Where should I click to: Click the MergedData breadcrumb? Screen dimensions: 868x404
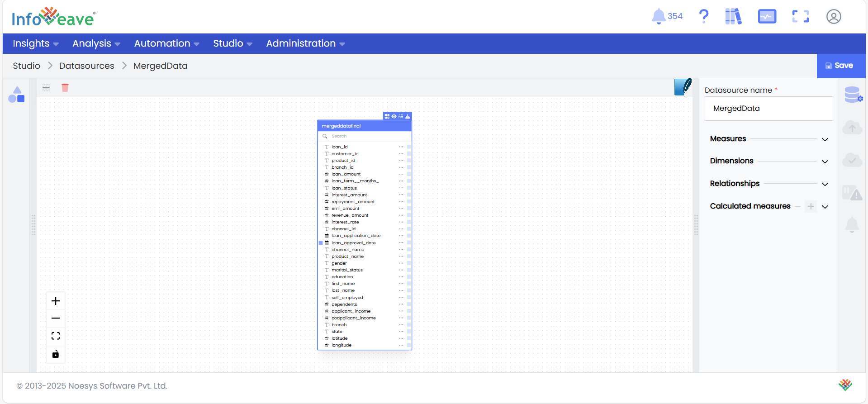click(x=160, y=66)
